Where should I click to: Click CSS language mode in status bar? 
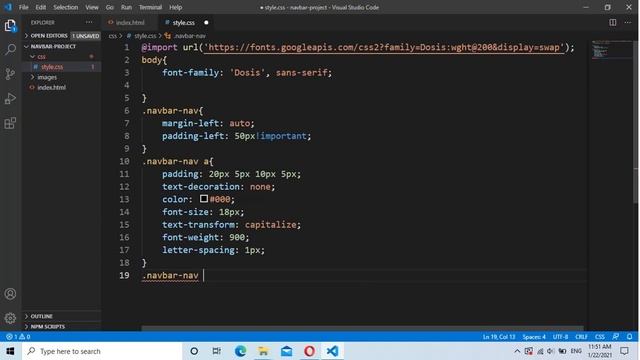tap(600, 337)
